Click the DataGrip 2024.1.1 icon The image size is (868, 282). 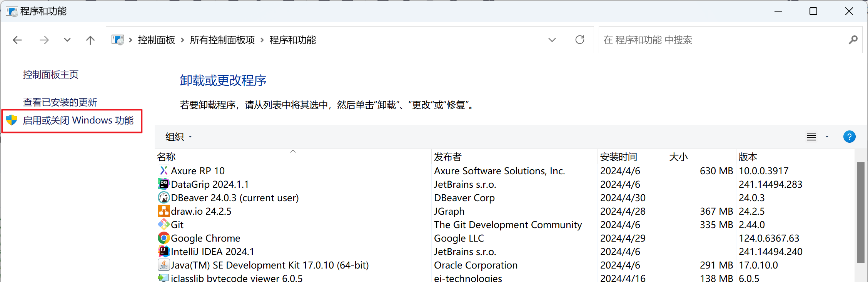(164, 184)
